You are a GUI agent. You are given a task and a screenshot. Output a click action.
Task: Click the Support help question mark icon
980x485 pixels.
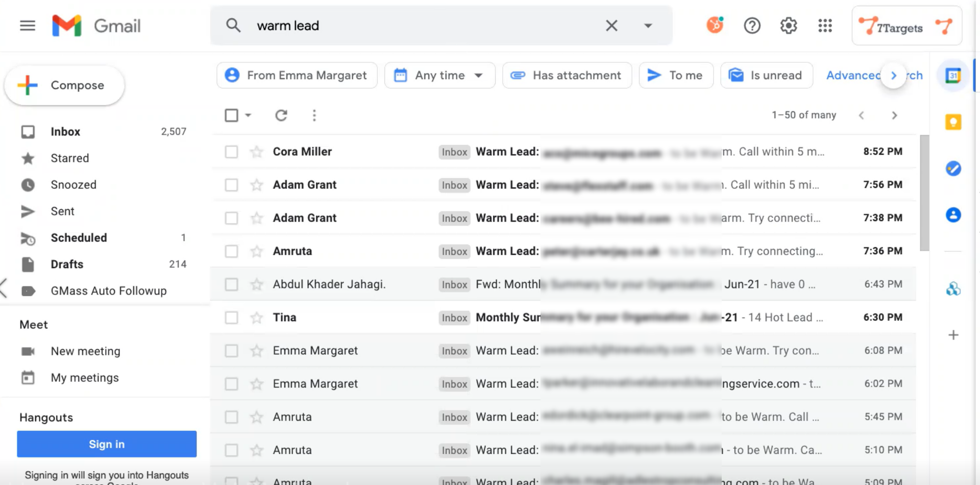752,26
